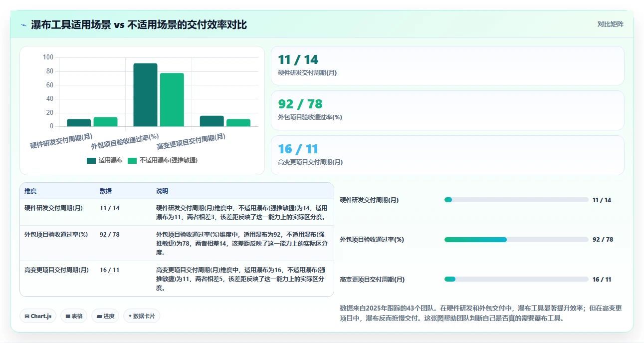The image size is (644, 343).
Task: Click the progress bar for 高变更项目交付周期(月)
Action: click(516, 279)
